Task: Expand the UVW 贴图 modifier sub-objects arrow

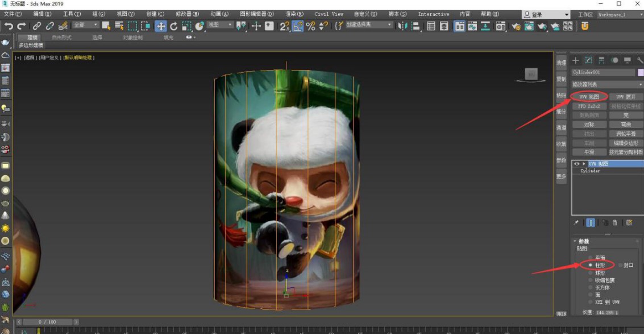Action: (x=584, y=164)
